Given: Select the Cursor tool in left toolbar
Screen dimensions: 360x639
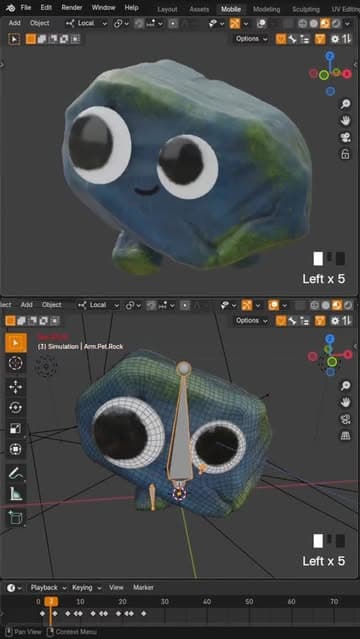Looking at the screenshot, I should point(16,363).
